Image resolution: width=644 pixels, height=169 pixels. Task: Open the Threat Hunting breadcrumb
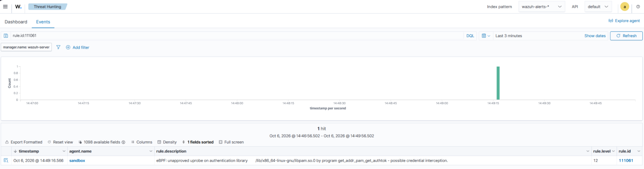[x=47, y=6]
